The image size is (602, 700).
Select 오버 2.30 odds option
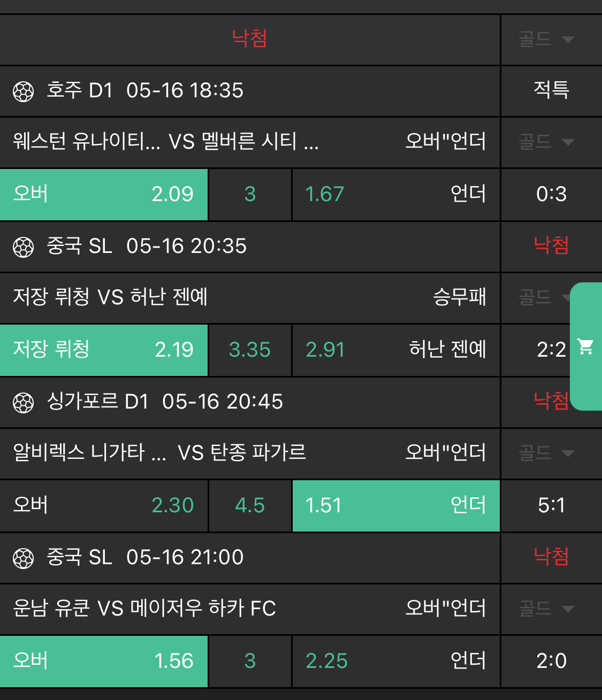coord(104,505)
